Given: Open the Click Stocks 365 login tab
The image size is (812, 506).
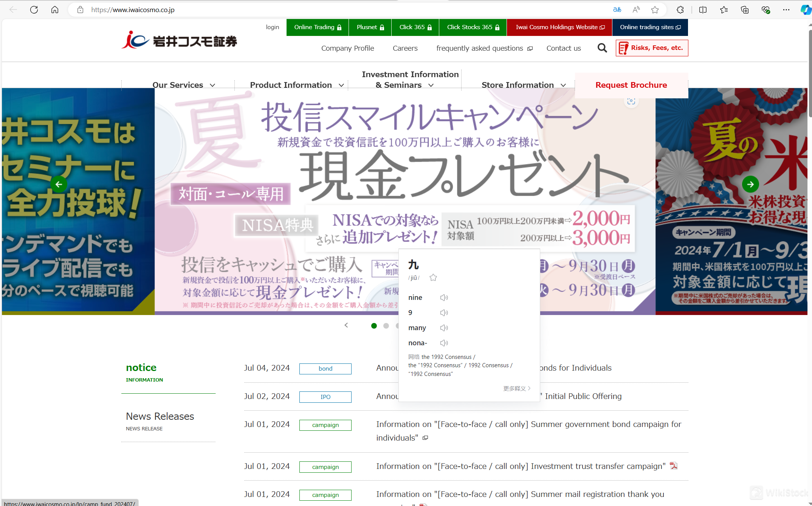Looking at the screenshot, I should 473,27.
